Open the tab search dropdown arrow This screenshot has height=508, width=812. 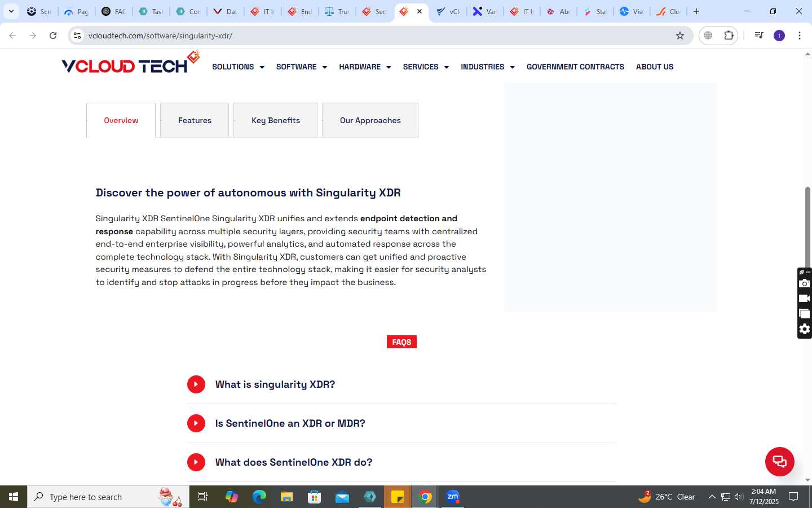11,11
